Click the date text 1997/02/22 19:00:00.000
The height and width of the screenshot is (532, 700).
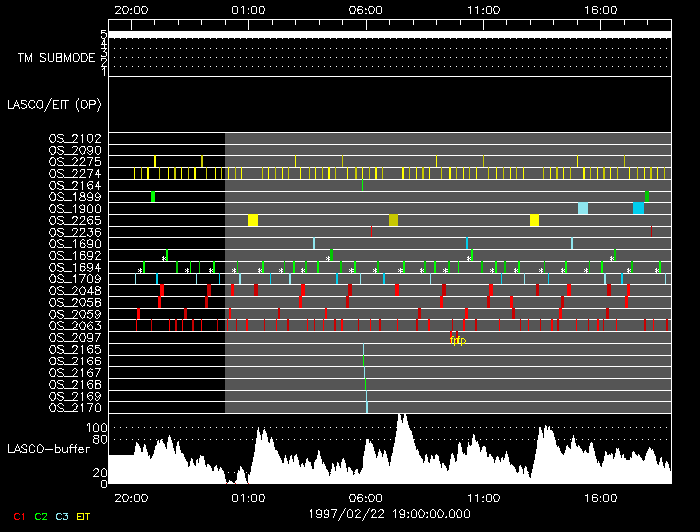[x=389, y=512]
